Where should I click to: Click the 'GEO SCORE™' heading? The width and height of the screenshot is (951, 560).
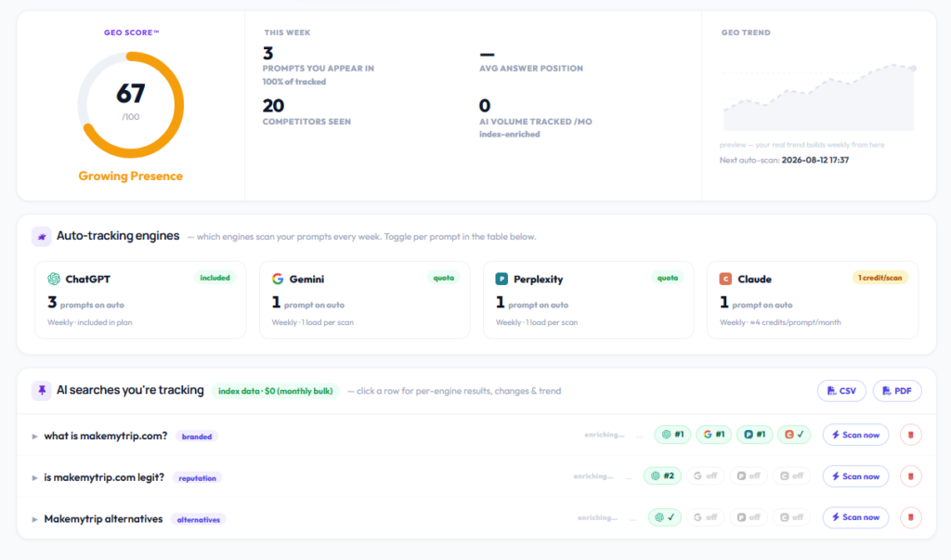[x=131, y=33]
